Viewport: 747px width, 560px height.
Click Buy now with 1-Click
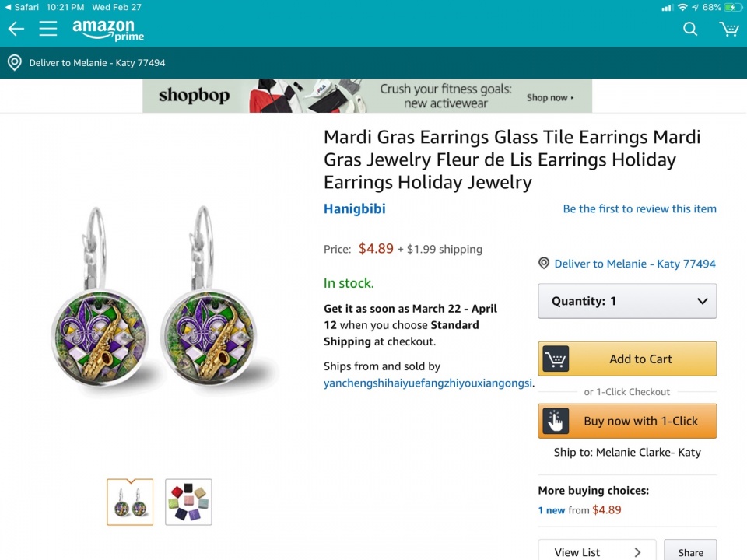[627, 421]
